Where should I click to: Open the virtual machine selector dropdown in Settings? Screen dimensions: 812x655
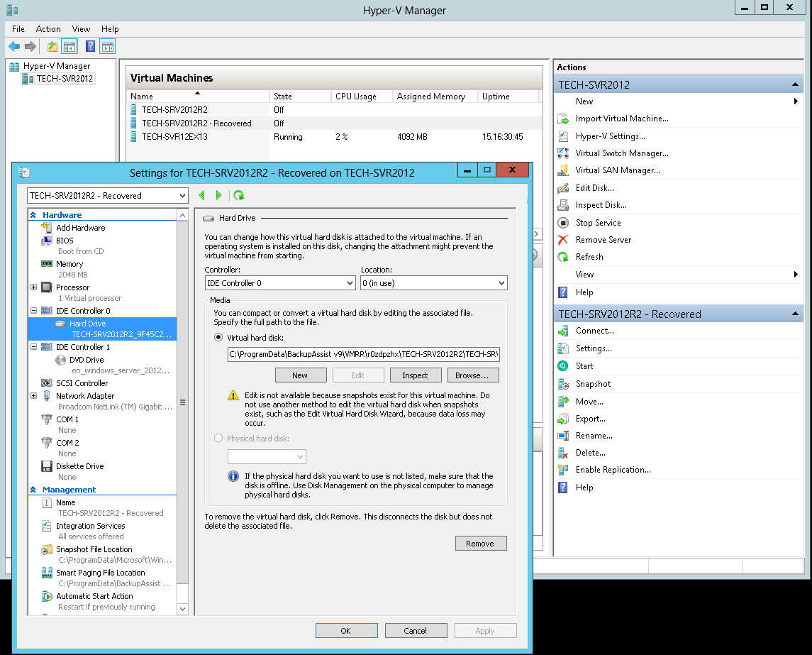pos(107,195)
